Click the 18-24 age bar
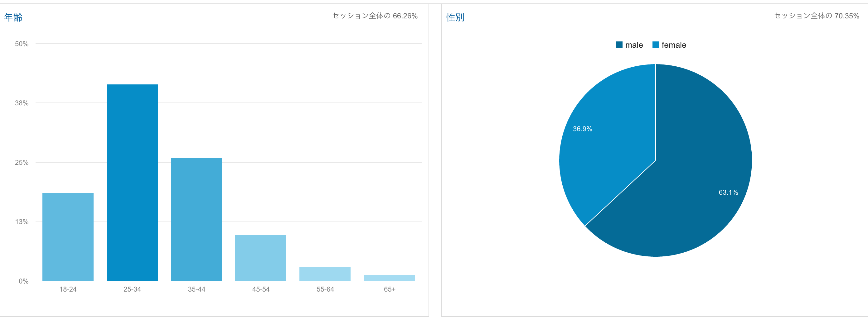 (x=68, y=236)
